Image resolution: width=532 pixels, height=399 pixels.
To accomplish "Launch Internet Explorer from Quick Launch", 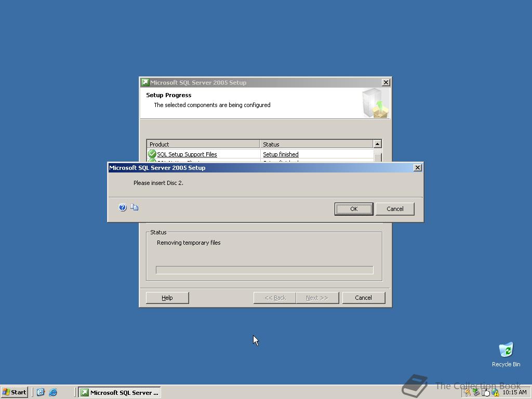I will (x=53, y=392).
